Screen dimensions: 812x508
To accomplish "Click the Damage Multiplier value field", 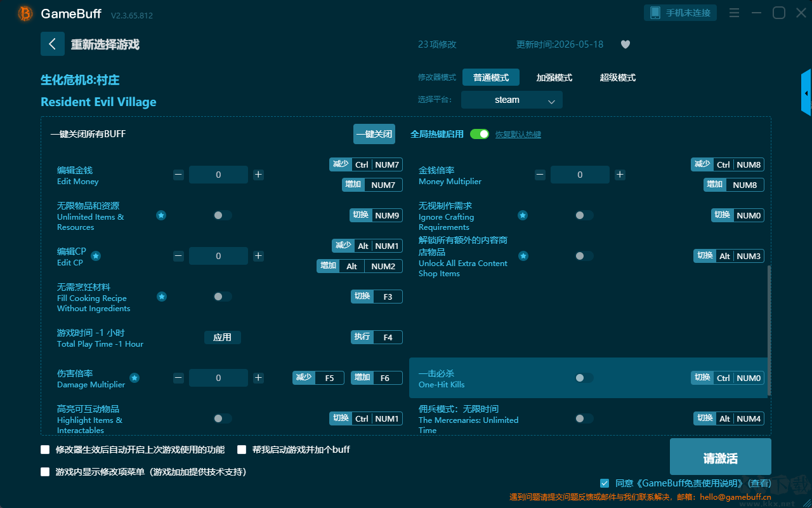I will (218, 378).
